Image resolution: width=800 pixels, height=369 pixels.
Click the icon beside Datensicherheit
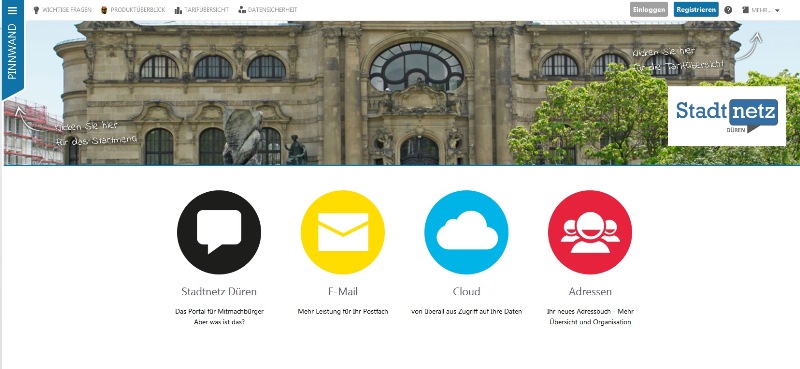(242, 10)
